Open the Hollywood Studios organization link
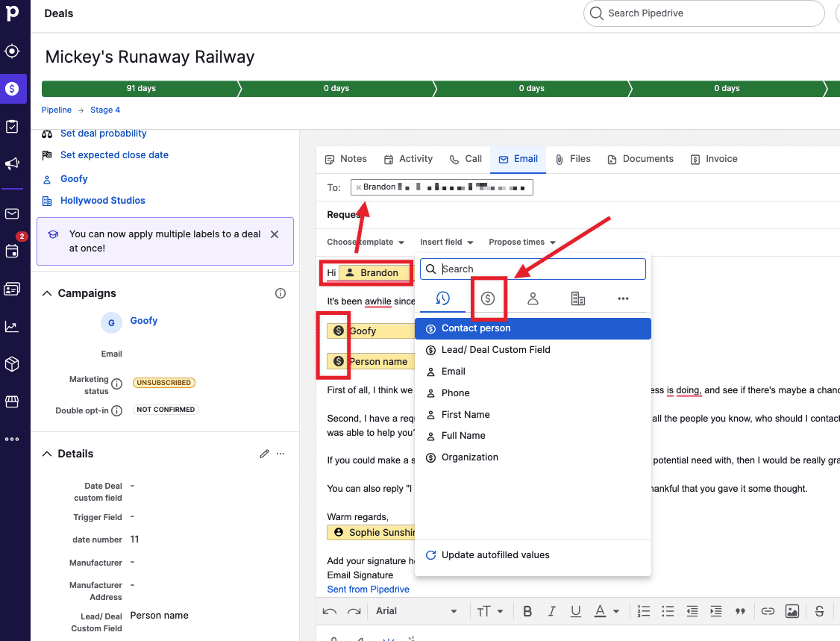 (103, 201)
